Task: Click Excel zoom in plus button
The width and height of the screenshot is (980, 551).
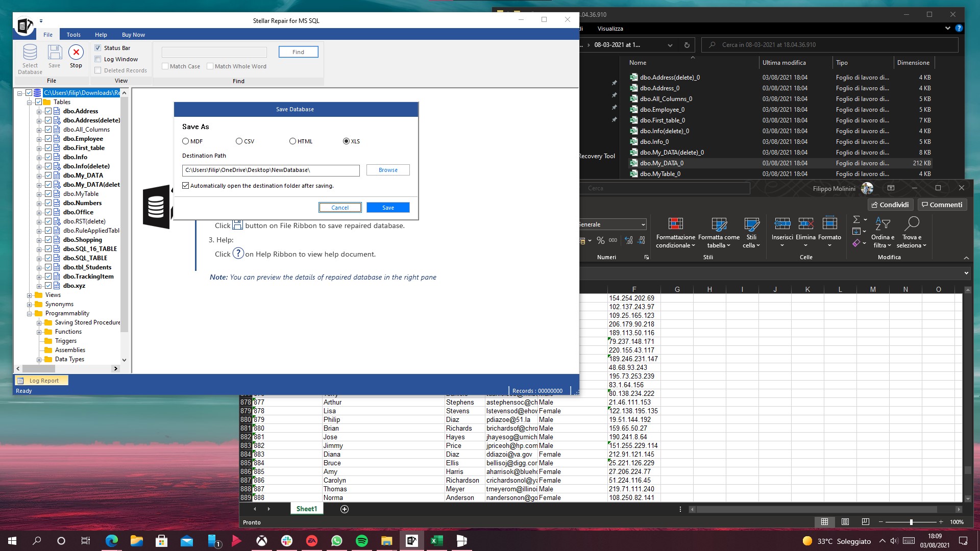Action: tap(941, 522)
